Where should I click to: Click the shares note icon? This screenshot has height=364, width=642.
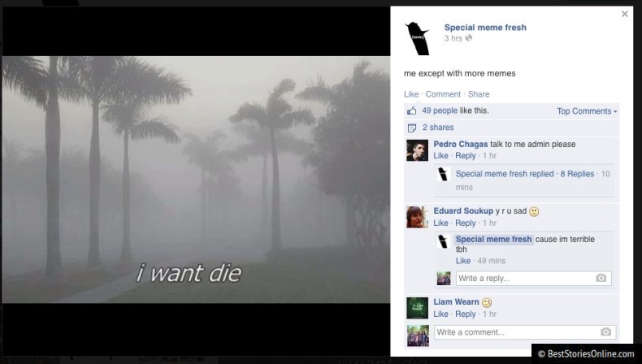pyautogui.click(x=412, y=128)
